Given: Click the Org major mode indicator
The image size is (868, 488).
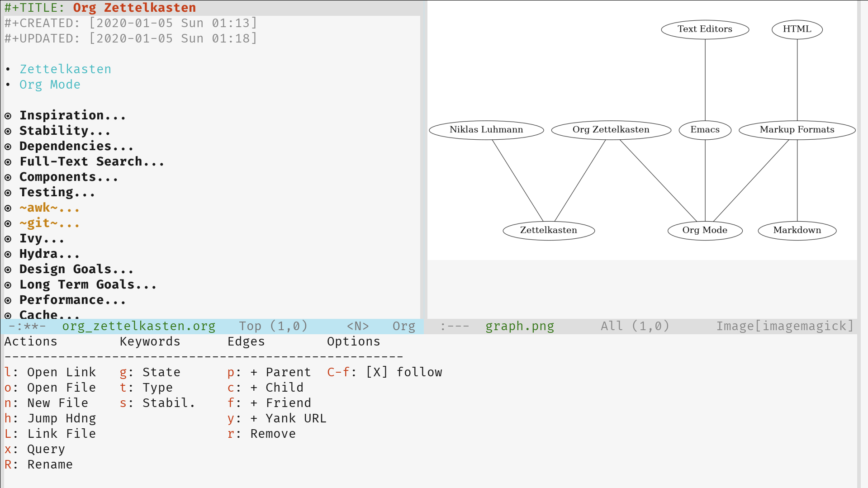Looking at the screenshot, I should tap(404, 326).
